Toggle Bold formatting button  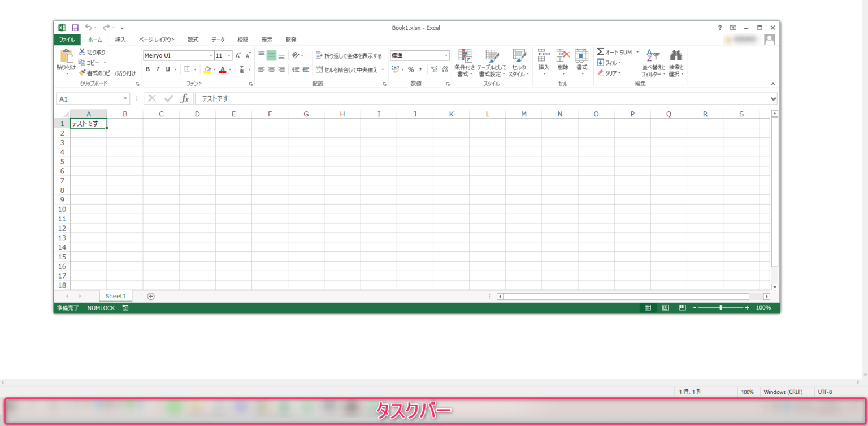point(148,69)
